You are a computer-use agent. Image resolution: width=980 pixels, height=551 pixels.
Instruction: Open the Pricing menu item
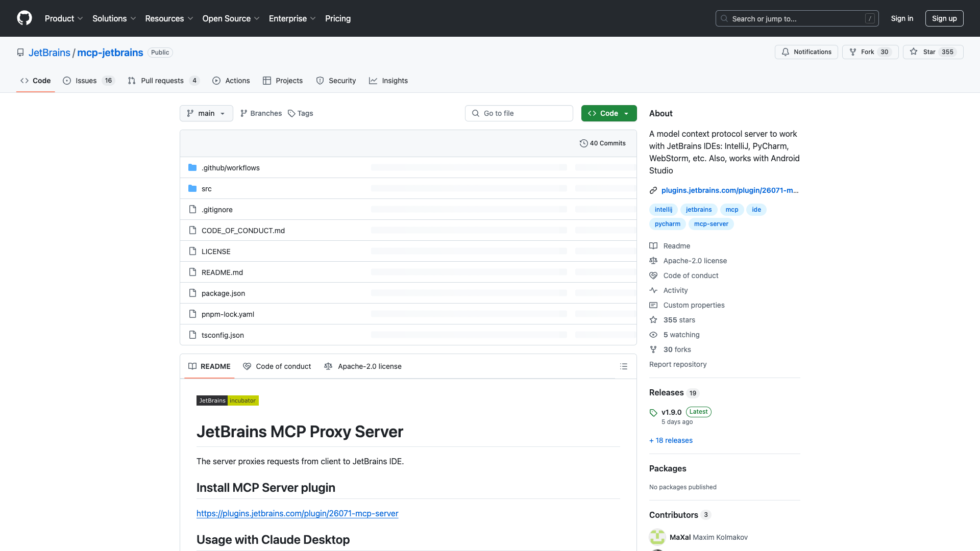point(338,18)
